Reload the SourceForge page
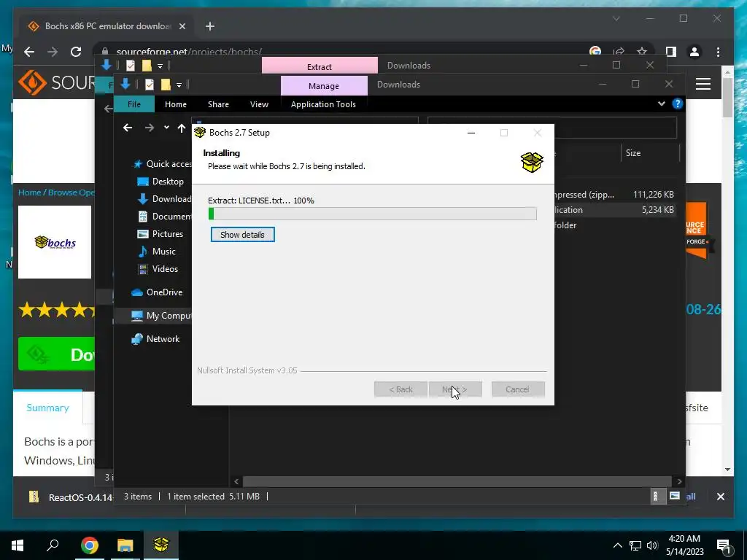747x560 pixels. 76,52
